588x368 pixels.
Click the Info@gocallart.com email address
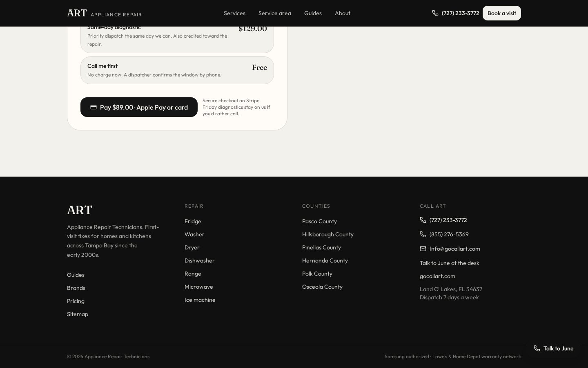click(455, 249)
